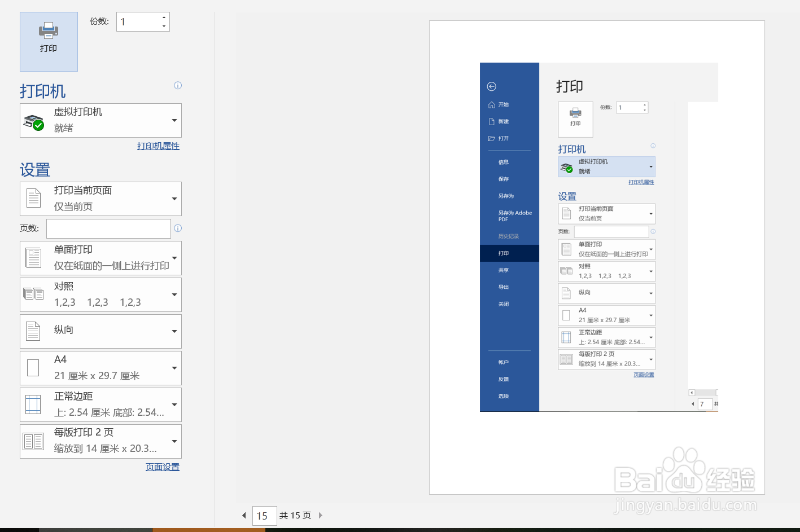
Task: Click the 页数 pages input field
Action: coord(108,228)
